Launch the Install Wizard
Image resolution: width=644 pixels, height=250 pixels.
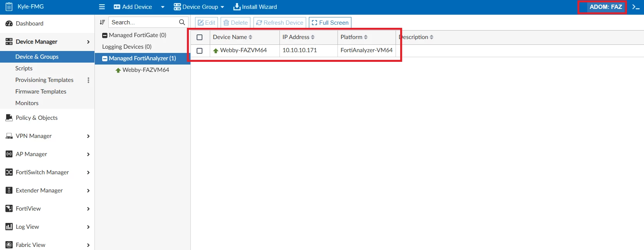point(255,7)
